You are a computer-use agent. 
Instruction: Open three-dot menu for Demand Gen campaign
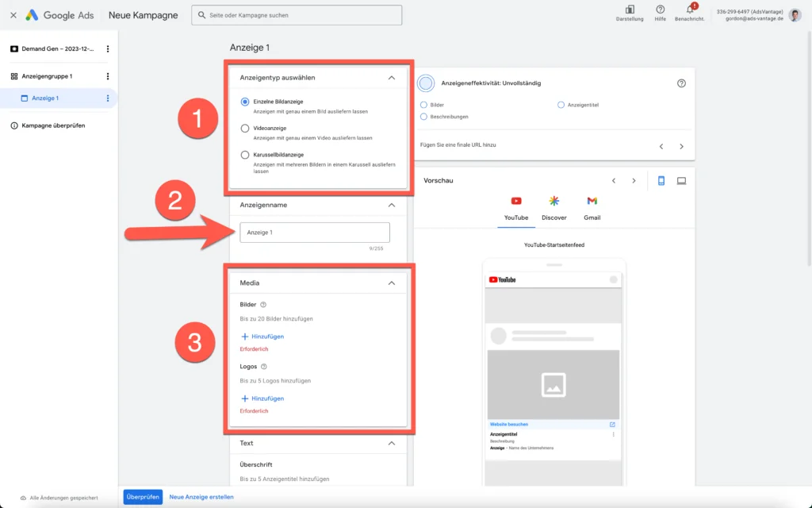[x=108, y=48]
